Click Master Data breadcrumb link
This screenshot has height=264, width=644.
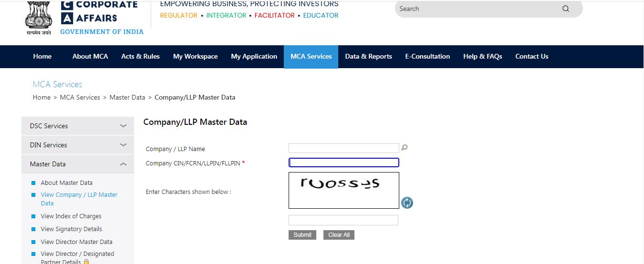tap(127, 97)
